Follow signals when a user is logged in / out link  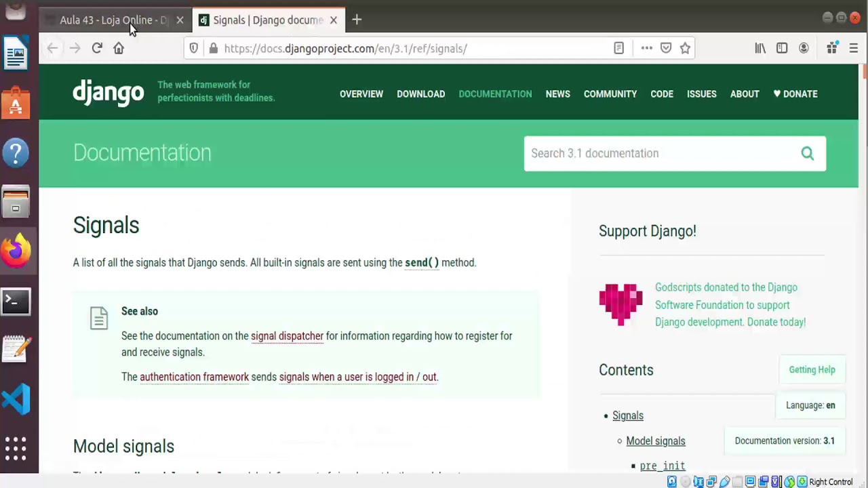click(357, 377)
